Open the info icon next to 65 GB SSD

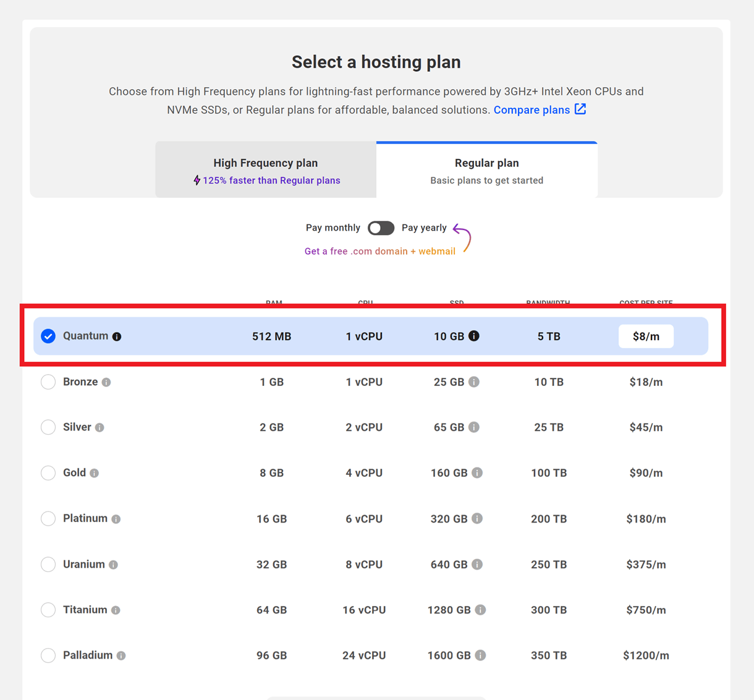coord(474,427)
